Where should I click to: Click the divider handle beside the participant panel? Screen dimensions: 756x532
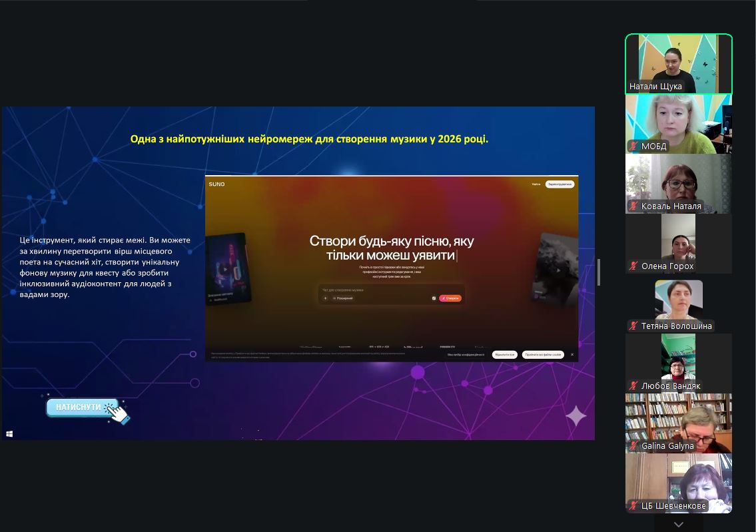click(x=598, y=272)
